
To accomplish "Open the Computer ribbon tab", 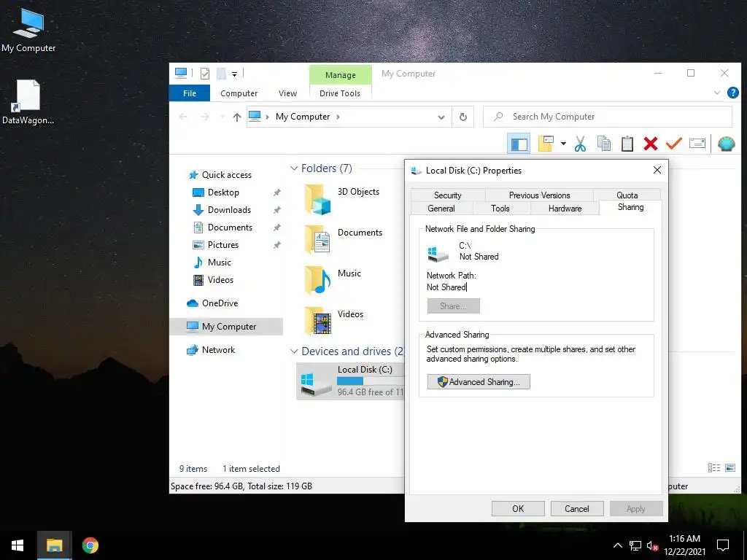I will click(239, 93).
